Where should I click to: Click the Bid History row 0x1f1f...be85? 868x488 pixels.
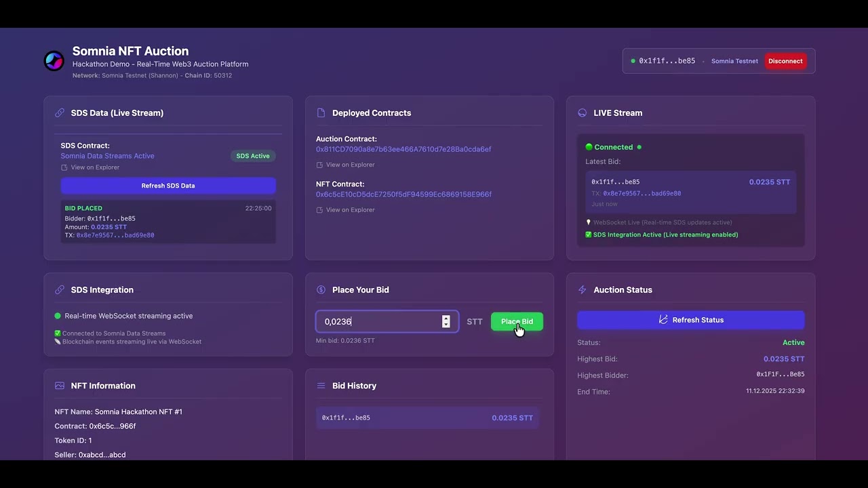point(428,418)
